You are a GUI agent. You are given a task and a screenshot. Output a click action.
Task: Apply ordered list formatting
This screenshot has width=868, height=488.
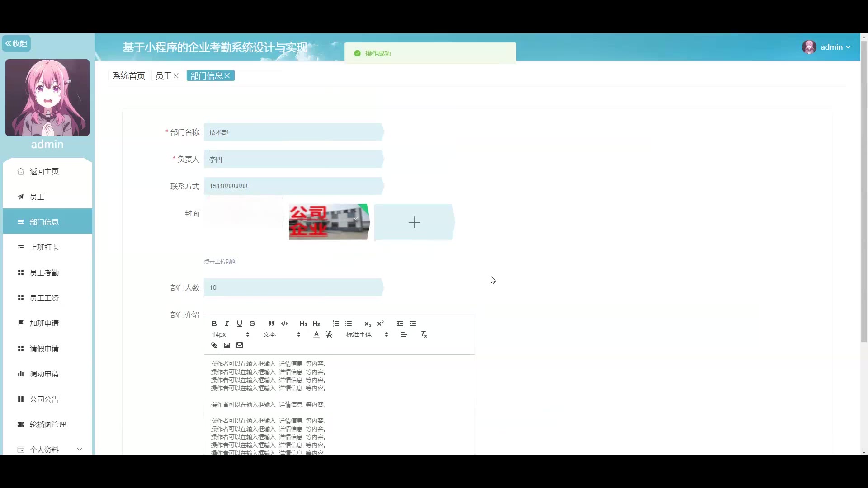[x=336, y=324]
